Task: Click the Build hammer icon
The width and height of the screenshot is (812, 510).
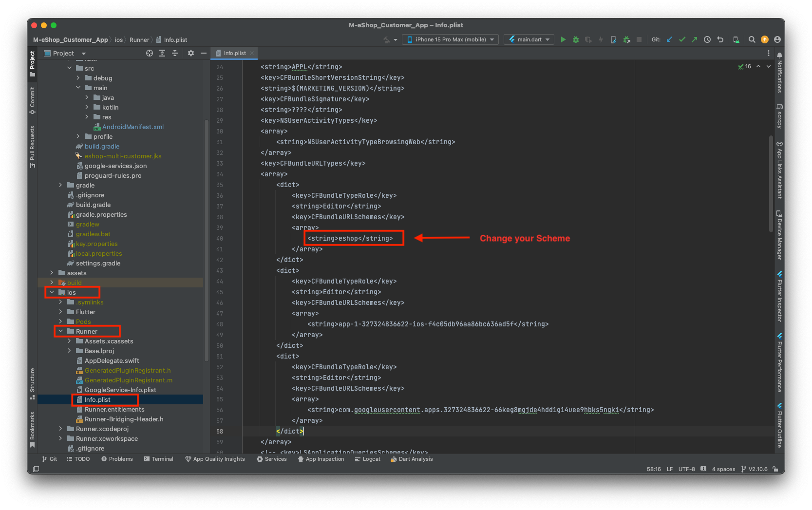Action: click(x=386, y=39)
